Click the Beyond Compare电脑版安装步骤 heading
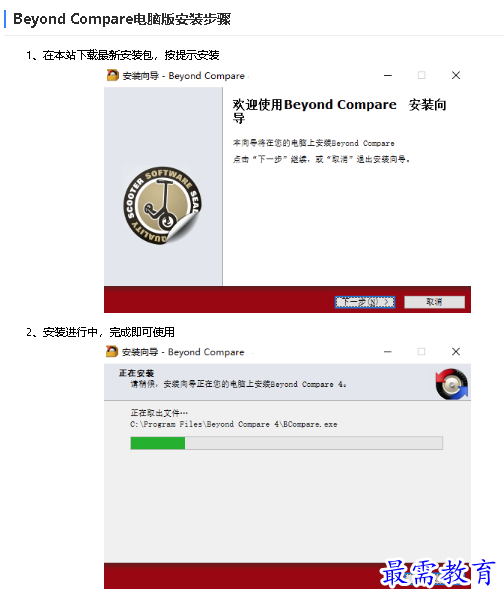 [122, 19]
